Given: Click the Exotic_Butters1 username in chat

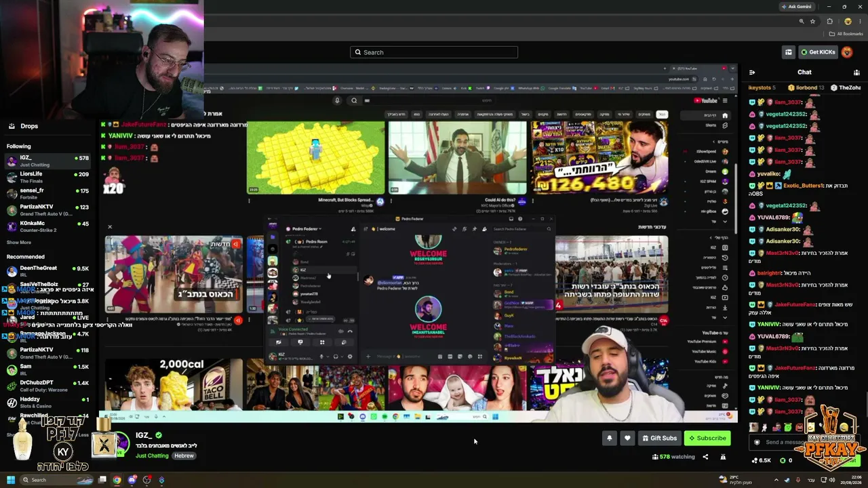Looking at the screenshot, I should (803, 185).
